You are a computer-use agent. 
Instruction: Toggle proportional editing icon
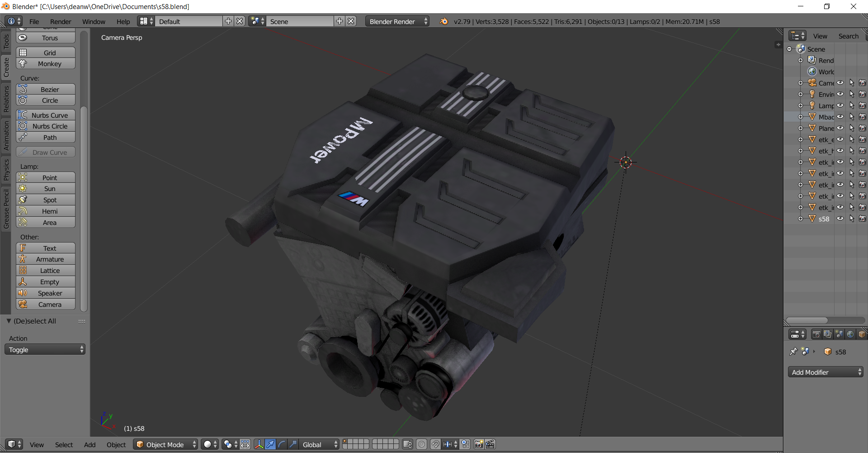click(421, 444)
